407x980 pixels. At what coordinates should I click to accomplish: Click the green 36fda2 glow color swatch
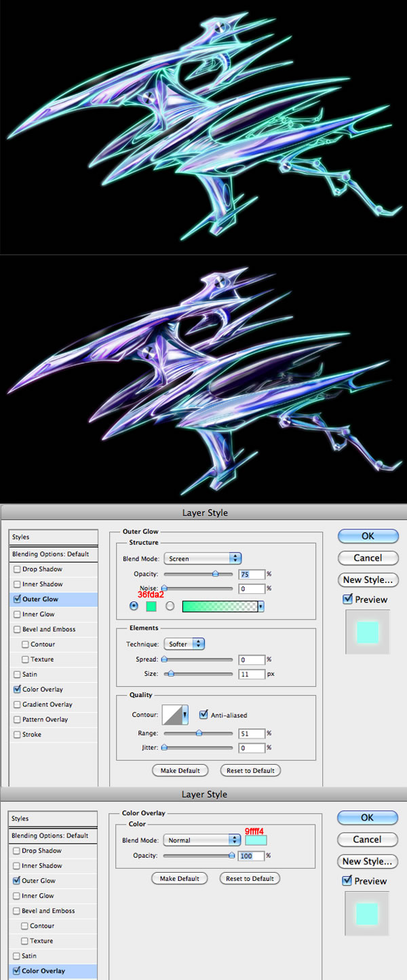pyautogui.click(x=151, y=606)
